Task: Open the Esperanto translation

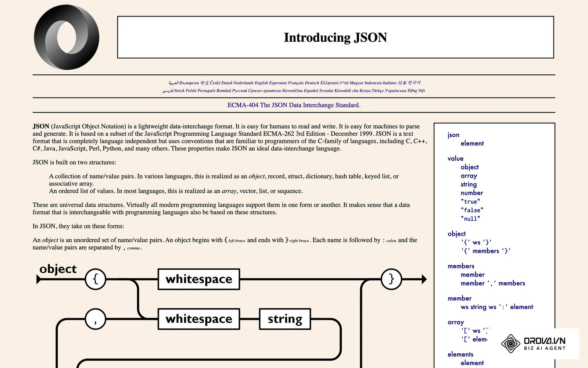Action: pos(278,83)
